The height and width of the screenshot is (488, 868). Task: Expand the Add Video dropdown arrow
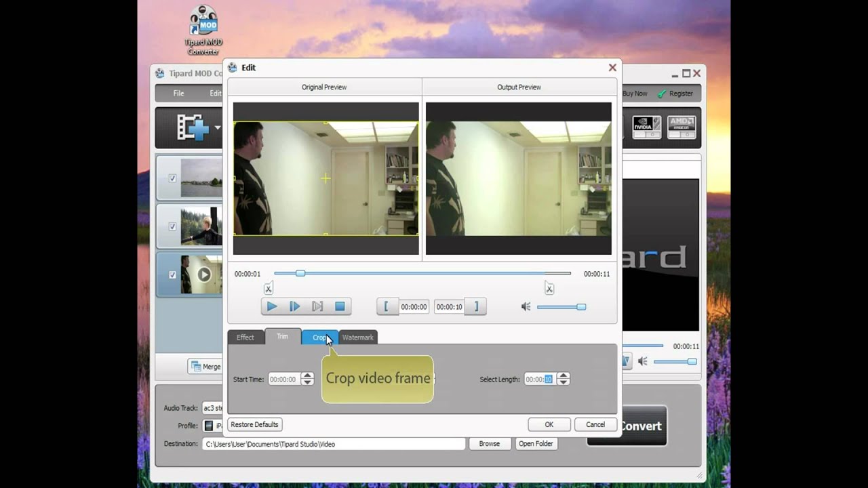click(217, 127)
